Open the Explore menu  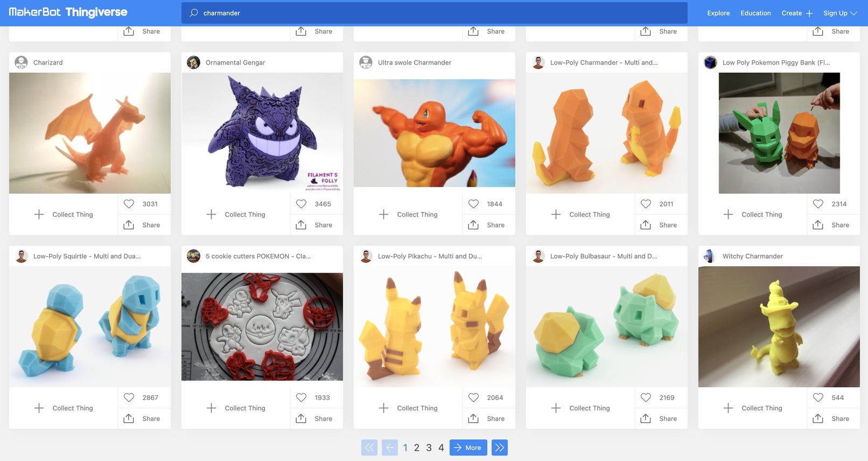coord(718,13)
